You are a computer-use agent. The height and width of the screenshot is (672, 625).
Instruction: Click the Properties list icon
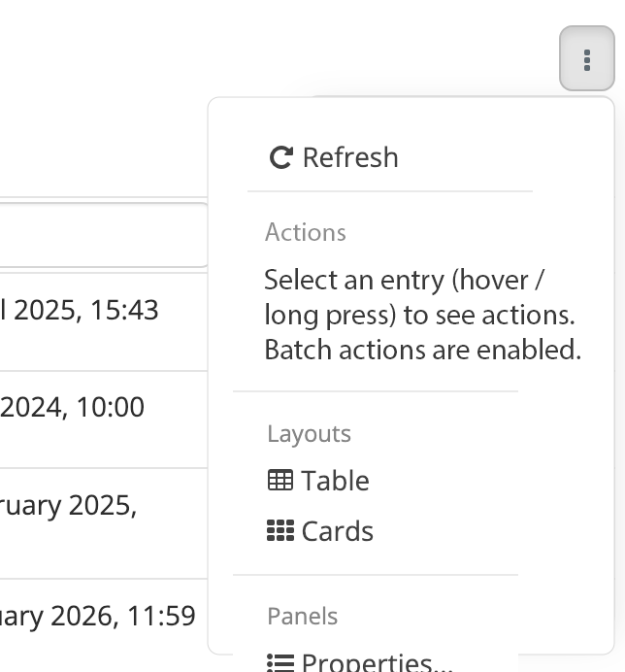[x=280, y=662]
